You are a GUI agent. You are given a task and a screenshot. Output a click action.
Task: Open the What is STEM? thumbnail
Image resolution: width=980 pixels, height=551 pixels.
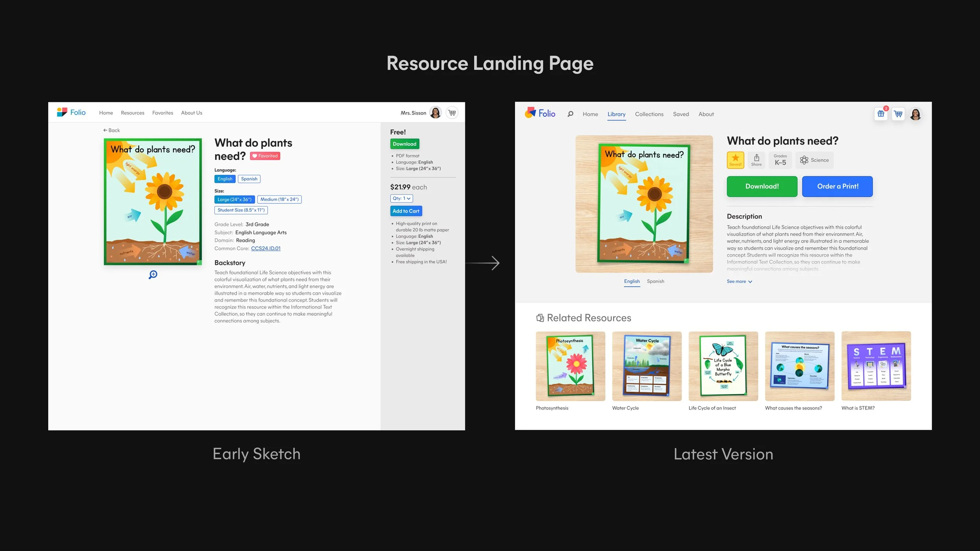[x=876, y=366]
